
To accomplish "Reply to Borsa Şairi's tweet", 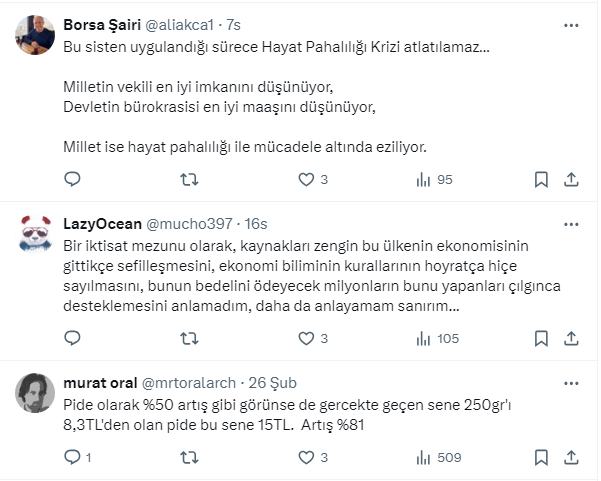I will pyautogui.click(x=72, y=180).
